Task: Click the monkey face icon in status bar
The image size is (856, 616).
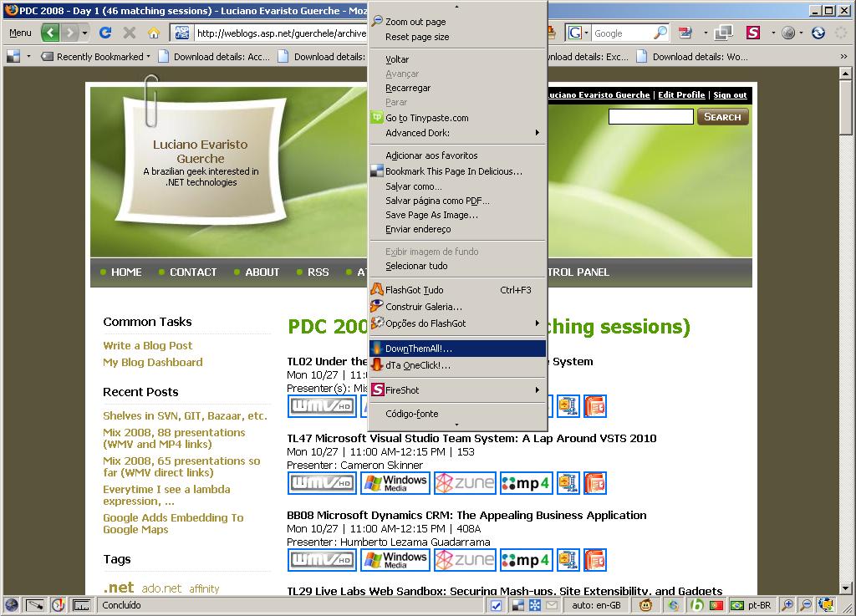Action: pyautogui.click(x=646, y=604)
